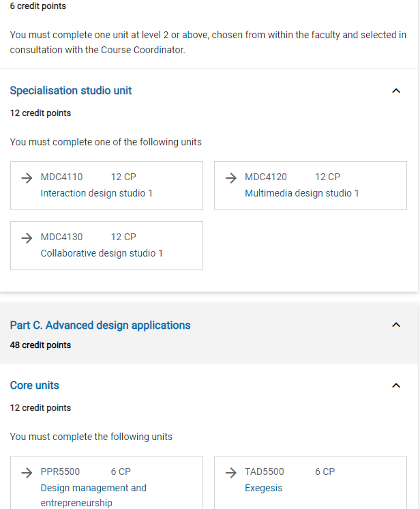
Task: Click the Part C. Advanced design applications heading
Action: click(x=100, y=325)
